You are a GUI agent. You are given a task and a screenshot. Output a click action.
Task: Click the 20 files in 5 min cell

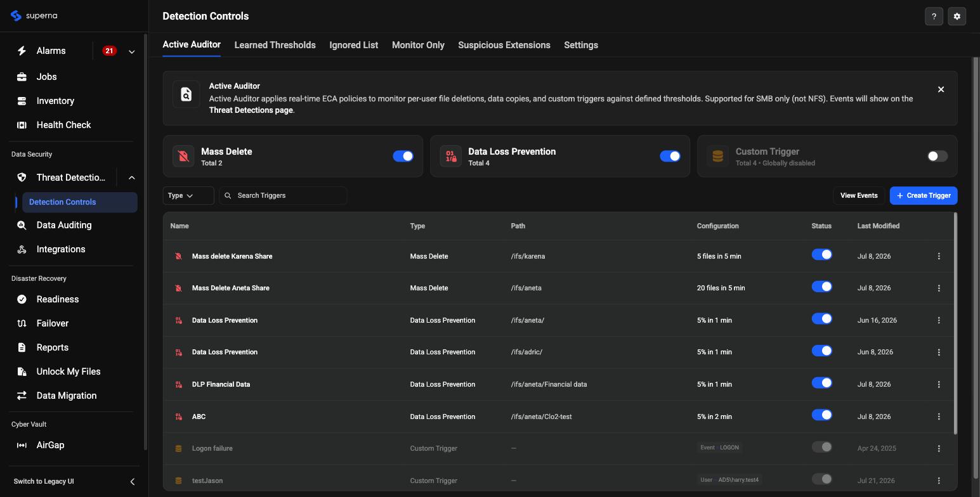coord(721,288)
